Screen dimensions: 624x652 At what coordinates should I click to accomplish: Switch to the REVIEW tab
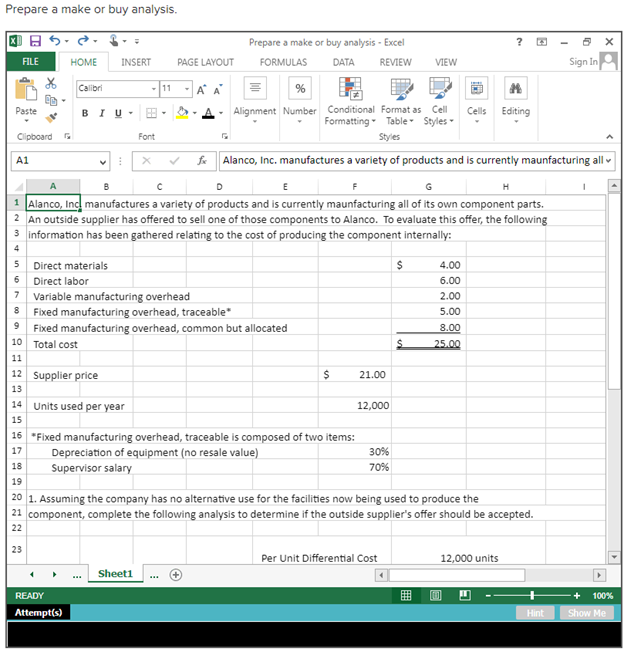point(395,62)
